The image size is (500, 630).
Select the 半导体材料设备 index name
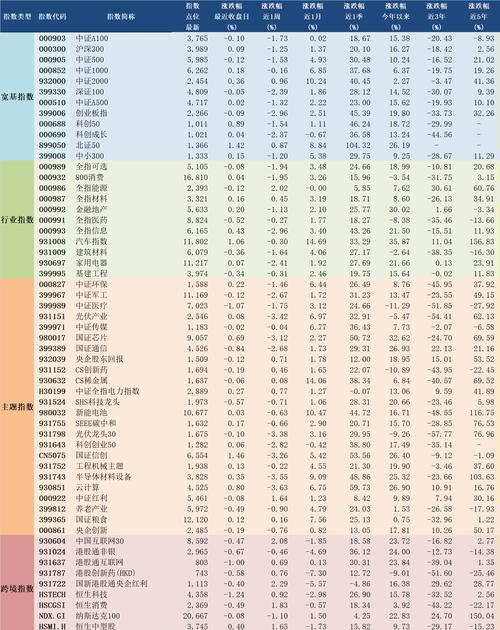[x=104, y=477]
